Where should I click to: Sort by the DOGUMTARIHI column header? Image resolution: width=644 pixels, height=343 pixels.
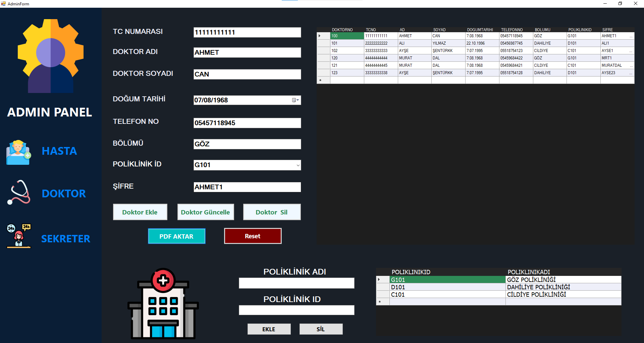tap(482, 30)
